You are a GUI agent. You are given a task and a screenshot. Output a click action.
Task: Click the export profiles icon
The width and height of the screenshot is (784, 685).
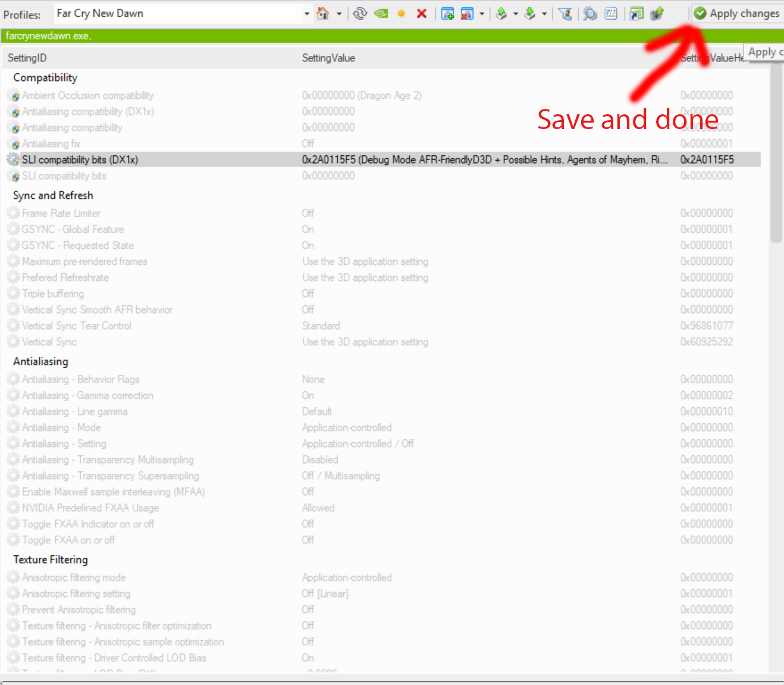coord(501,13)
